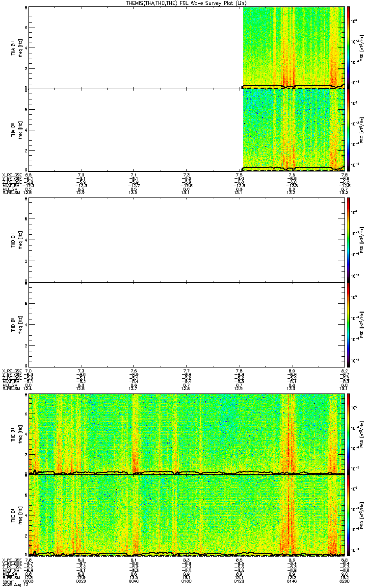Click the time label 0100
368x588 pixels.
pos(186,581)
